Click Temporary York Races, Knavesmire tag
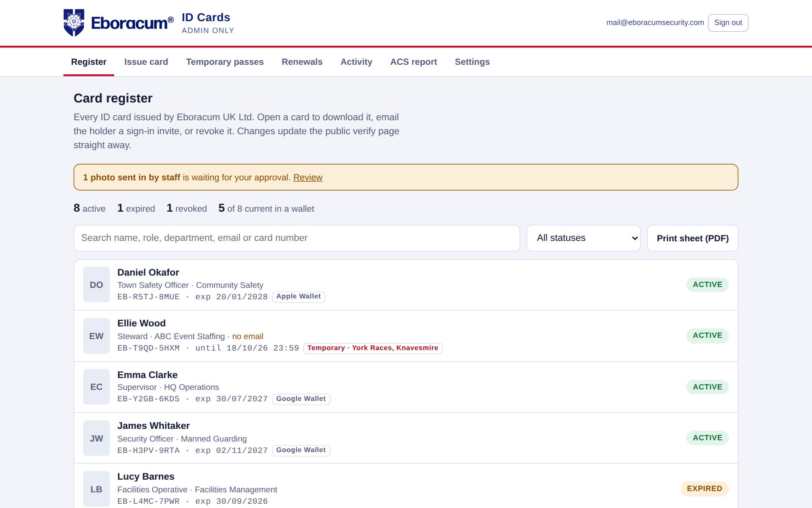The image size is (812, 508). click(373, 348)
